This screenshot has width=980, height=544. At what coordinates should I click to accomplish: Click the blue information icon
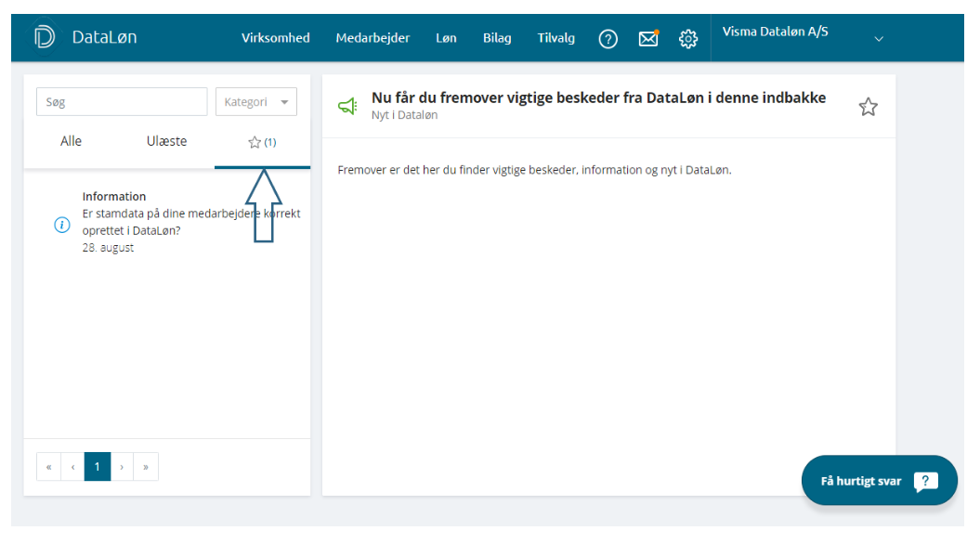click(x=62, y=225)
